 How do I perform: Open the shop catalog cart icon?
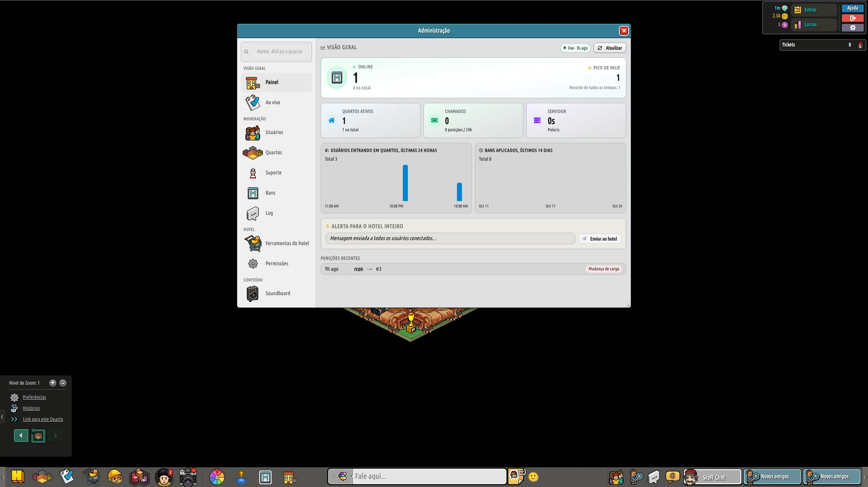pyautogui.click(x=91, y=476)
